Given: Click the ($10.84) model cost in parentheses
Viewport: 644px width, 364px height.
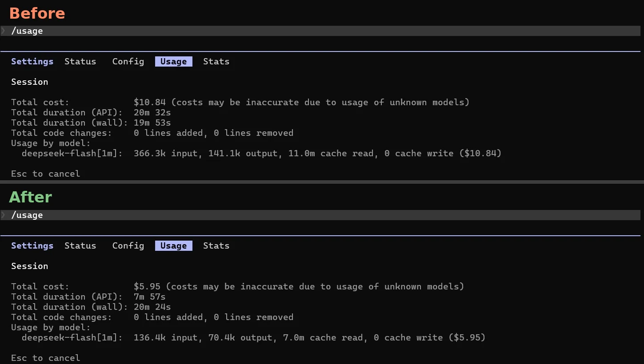Looking at the screenshot, I should [480, 154].
